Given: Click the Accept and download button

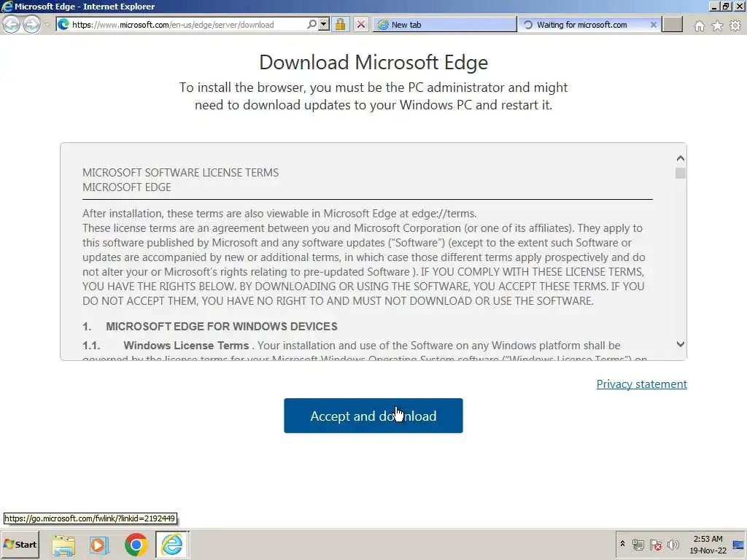Looking at the screenshot, I should 373,416.
